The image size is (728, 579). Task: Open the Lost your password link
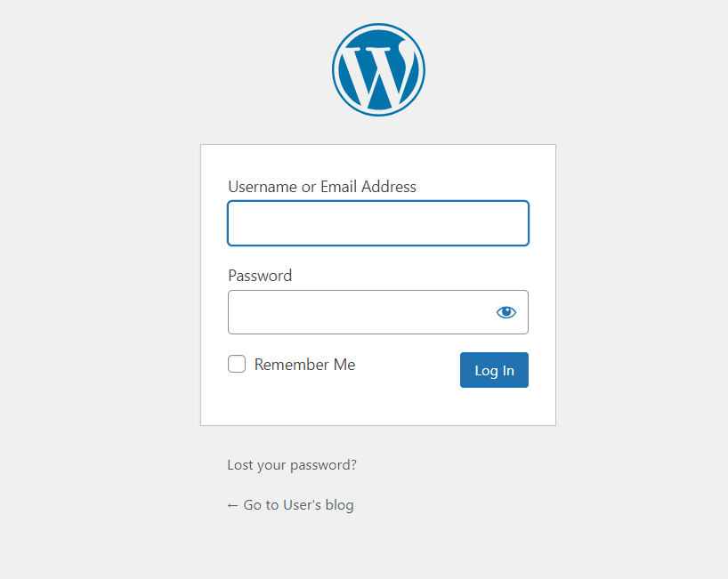click(292, 464)
